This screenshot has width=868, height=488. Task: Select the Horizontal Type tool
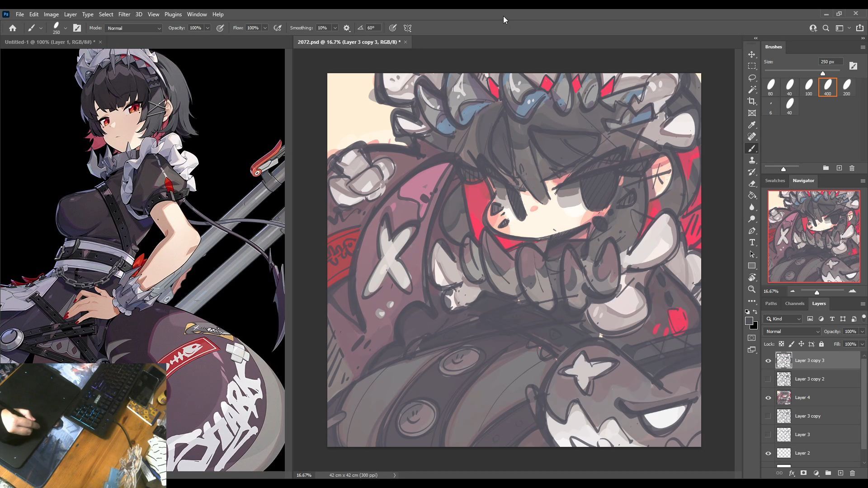pos(752,242)
